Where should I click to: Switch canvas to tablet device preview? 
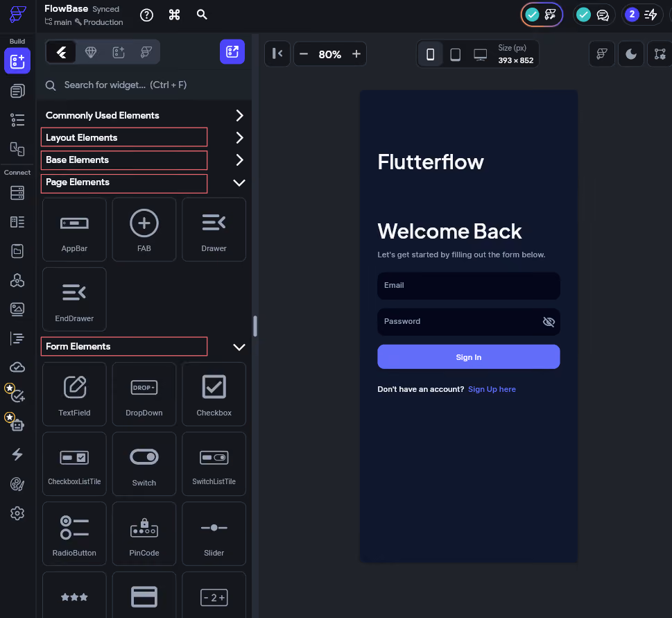tap(455, 54)
